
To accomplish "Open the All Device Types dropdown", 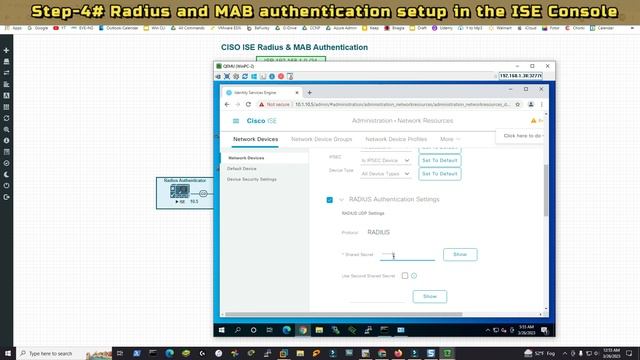I will pyautogui.click(x=385, y=174).
